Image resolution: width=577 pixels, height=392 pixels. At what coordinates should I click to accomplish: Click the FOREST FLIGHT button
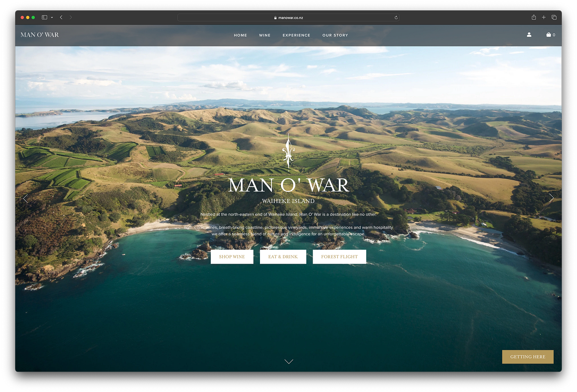pos(339,257)
